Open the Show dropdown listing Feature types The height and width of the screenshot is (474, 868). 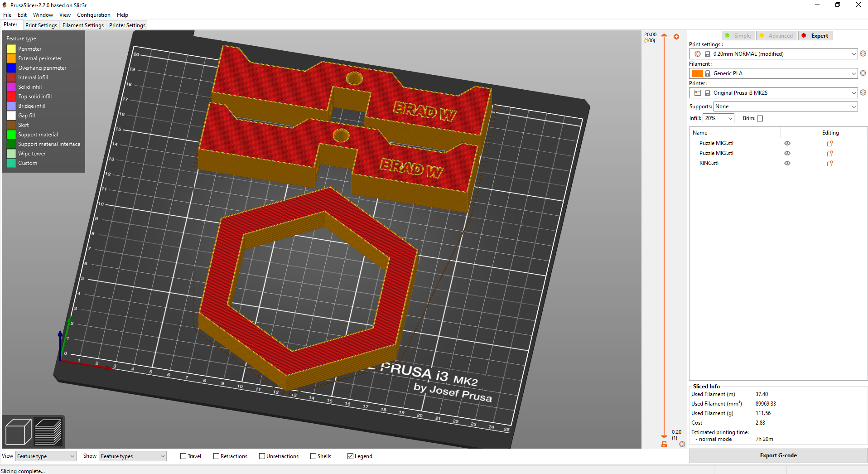pos(133,456)
